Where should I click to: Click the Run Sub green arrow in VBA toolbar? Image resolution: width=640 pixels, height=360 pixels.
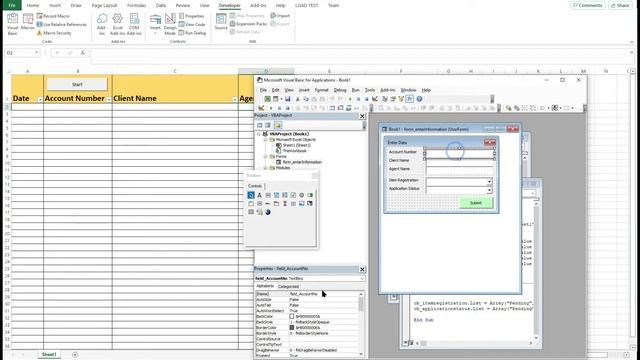[x=350, y=99]
